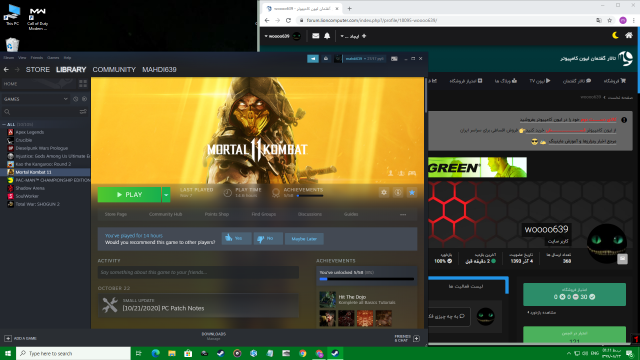640x360 pixels.
Task: Open forum messages envelope icon
Action: (x=316, y=36)
